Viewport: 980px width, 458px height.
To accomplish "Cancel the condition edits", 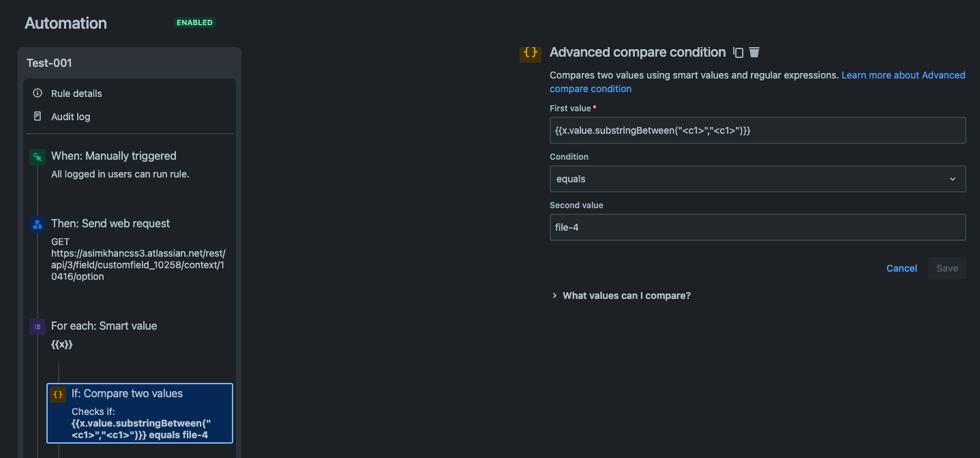I will (x=902, y=268).
